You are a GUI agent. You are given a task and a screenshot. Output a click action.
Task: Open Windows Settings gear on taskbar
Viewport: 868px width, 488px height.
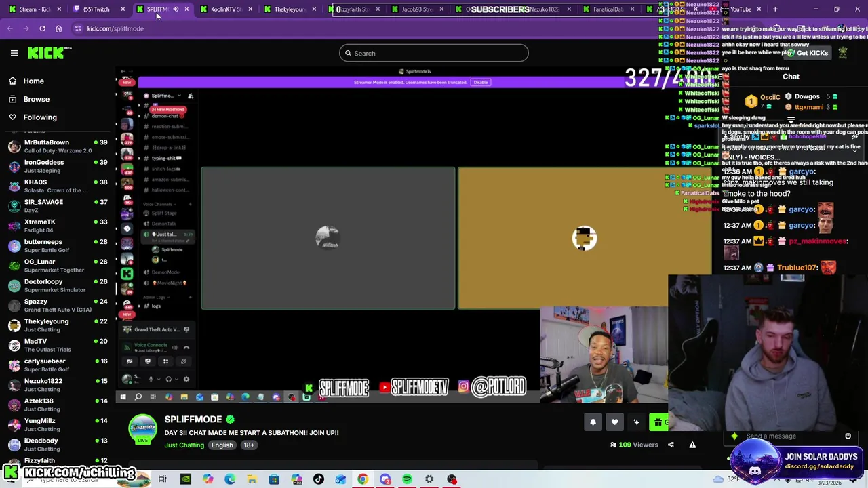point(429,479)
